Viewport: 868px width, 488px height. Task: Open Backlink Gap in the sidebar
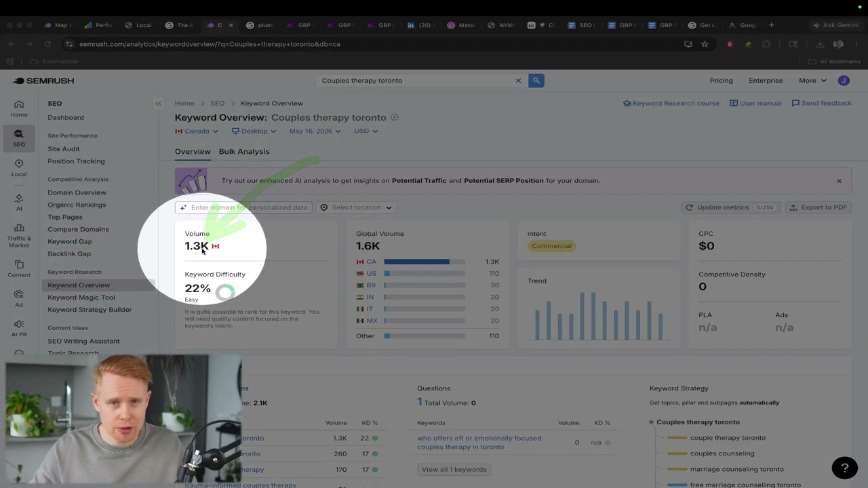tap(69, 254)
